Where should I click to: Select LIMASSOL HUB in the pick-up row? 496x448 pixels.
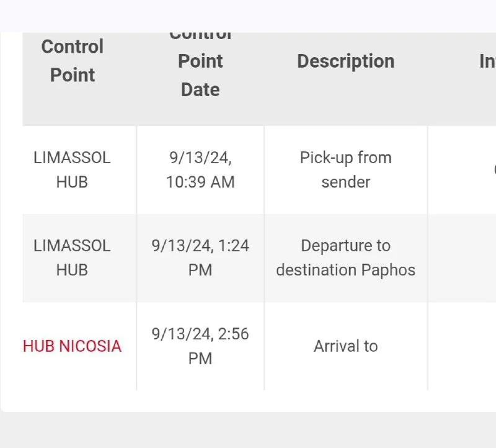[73, 170]
